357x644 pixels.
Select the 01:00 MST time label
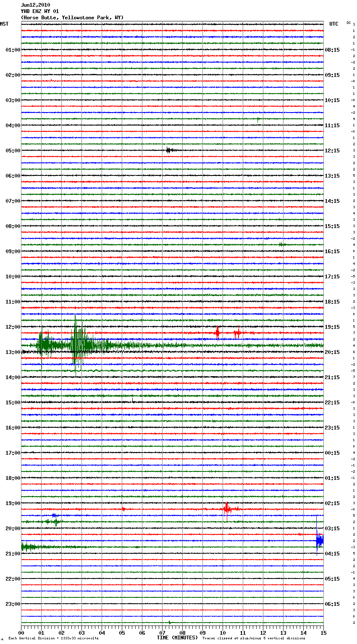coord(13,50)
